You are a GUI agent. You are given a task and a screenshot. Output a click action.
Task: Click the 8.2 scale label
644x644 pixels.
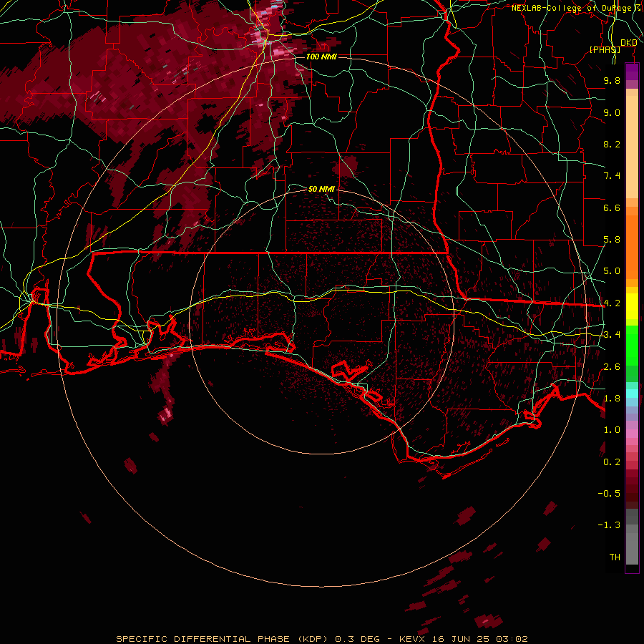click(612, 144)
